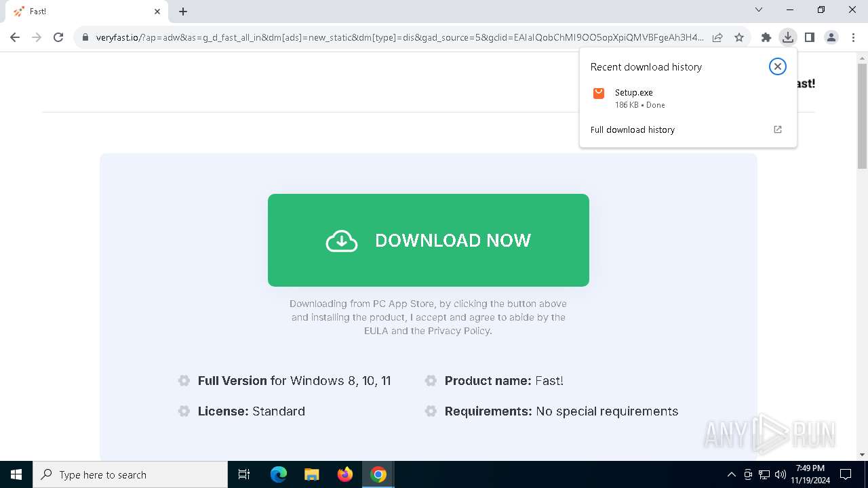868x488 pixels.
Task: Click the browser back arrow
Action: coord(15,37)
